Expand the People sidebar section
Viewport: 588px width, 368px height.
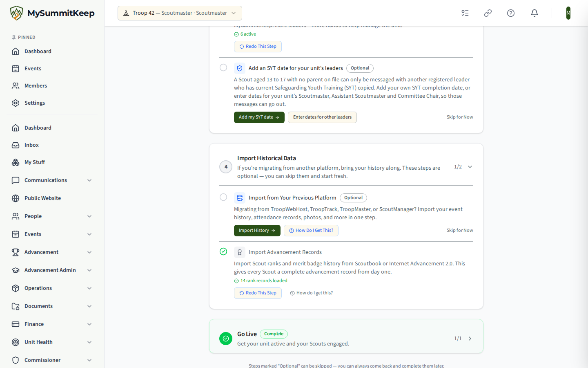[89, 216]
